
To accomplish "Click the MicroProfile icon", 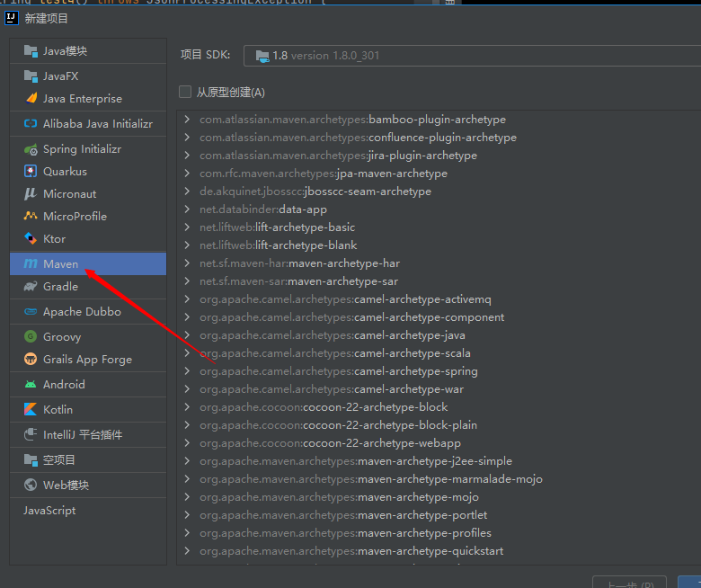I will 31,216.
